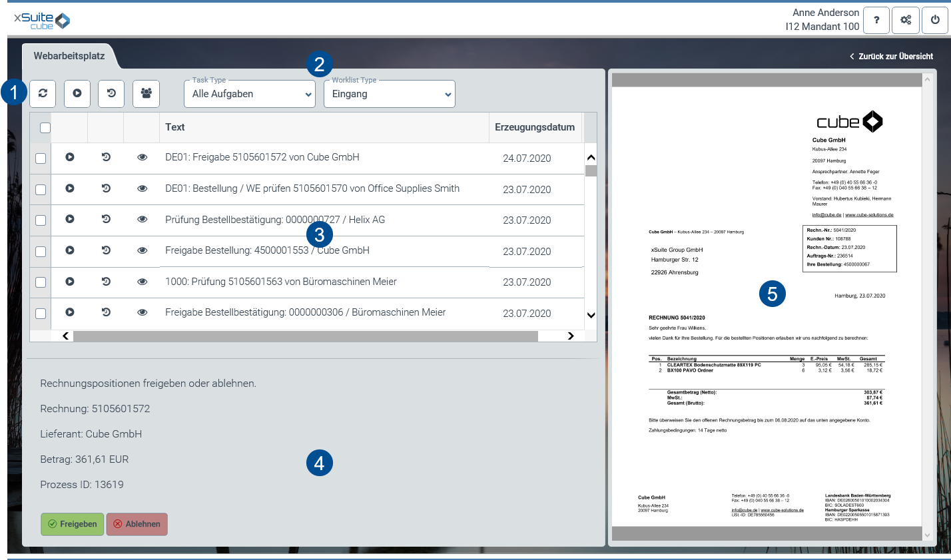Click the toolbar play (start task) icon
This screenshot has width=951, height=560.
[77, 94]
